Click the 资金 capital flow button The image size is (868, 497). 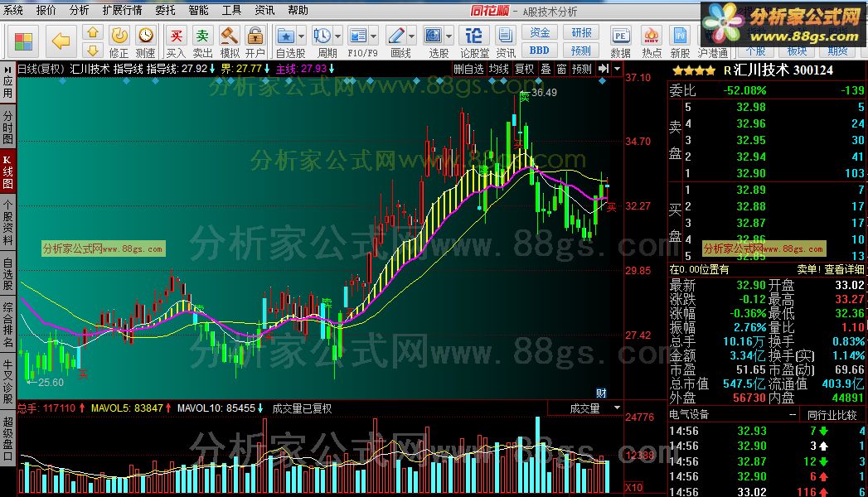pyautogui.click(x=540, y=32)
